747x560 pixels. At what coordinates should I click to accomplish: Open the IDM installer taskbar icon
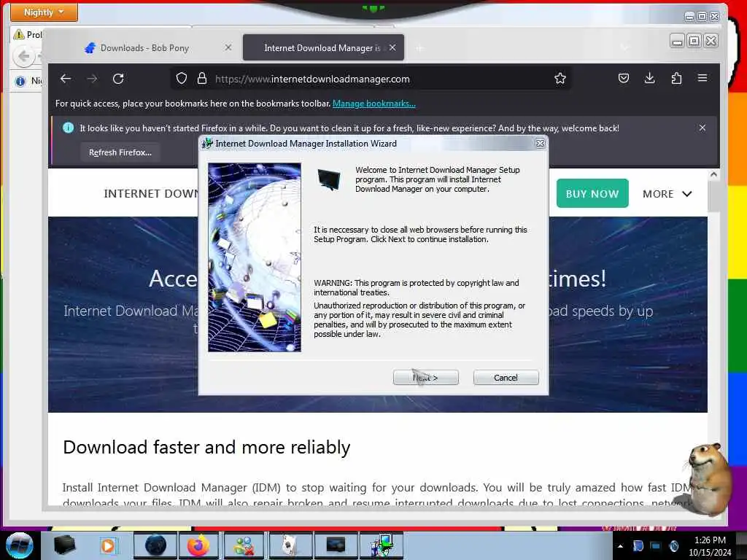pos(381,545)
